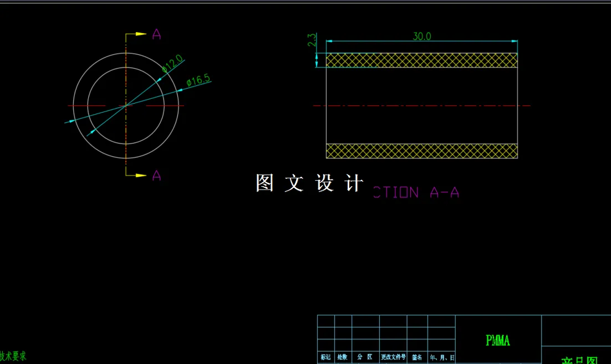The height and width of the screenshot is (364, 611).
Task: Click the upper hatched cross-section area
Action: (421, 59)
